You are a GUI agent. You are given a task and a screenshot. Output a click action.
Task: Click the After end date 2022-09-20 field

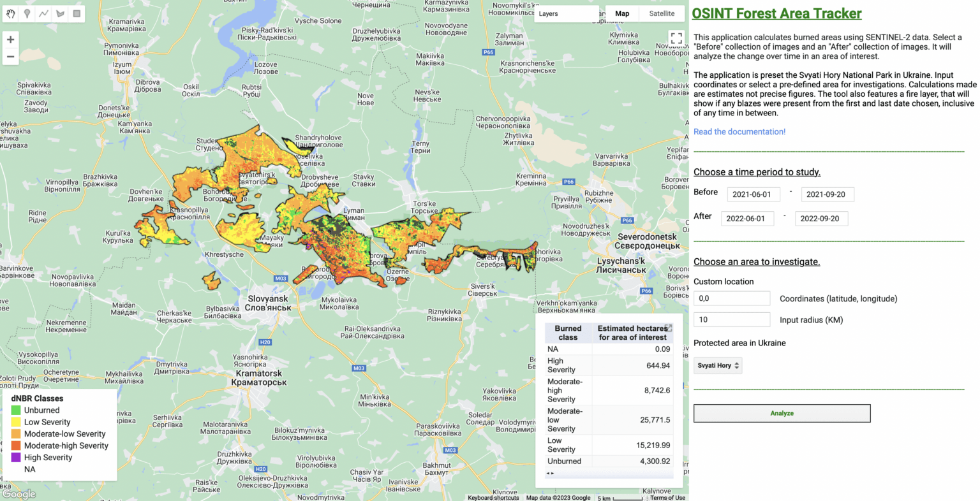click(821, 219)
